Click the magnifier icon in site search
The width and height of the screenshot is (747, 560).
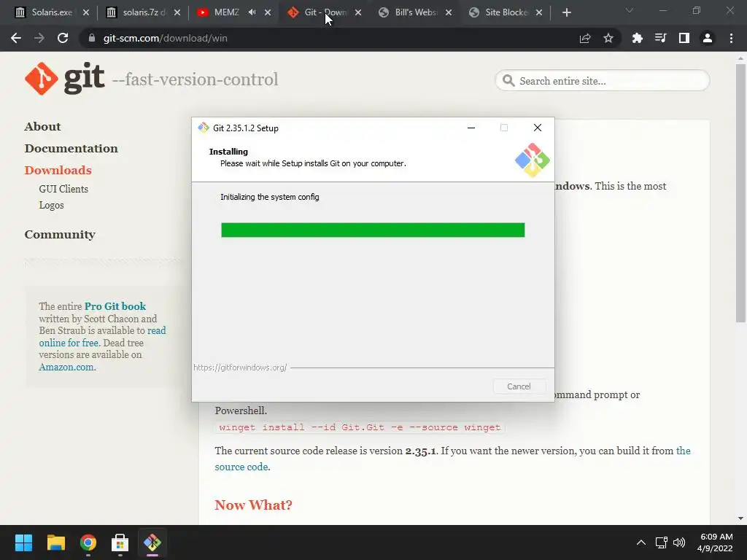pyautogui.click(x=508, y=80)
